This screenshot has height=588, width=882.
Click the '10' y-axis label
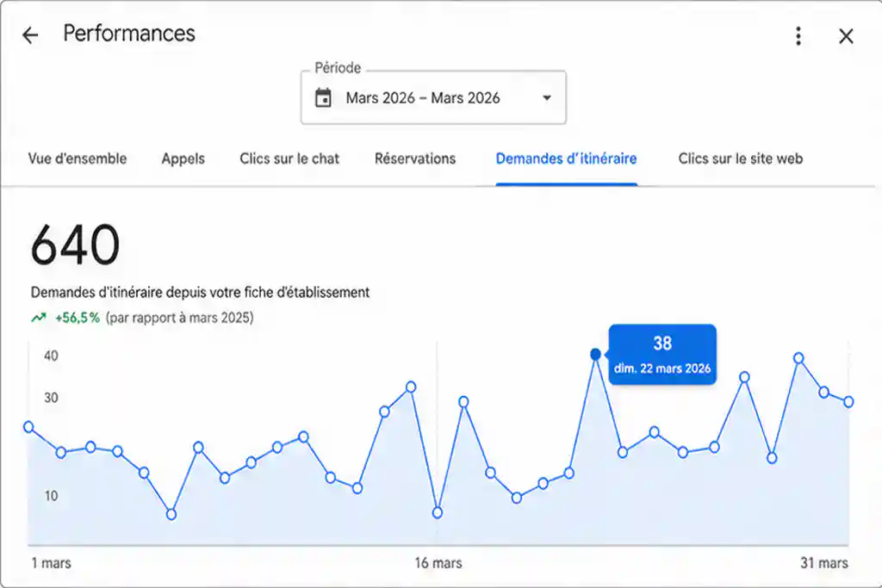pos(51,496)
